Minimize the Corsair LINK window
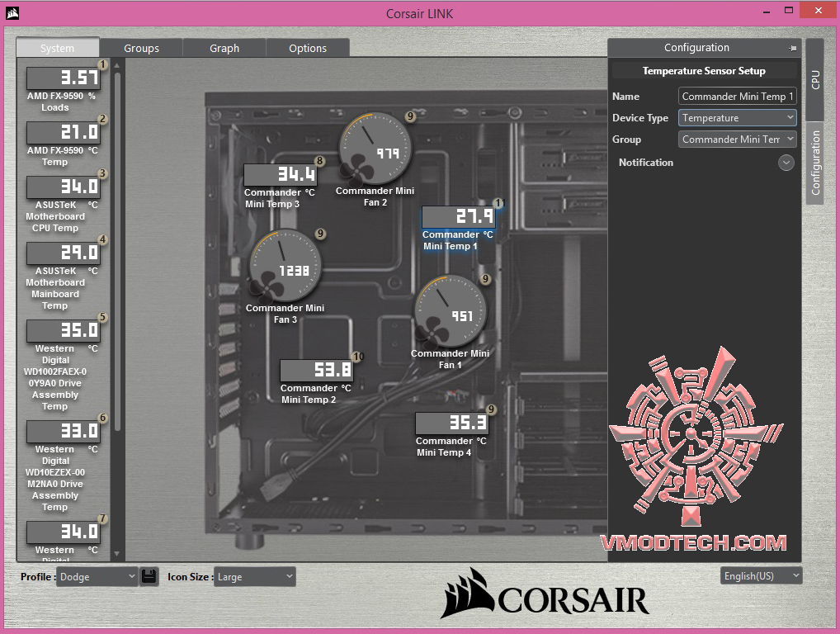 tap(767, 12)
